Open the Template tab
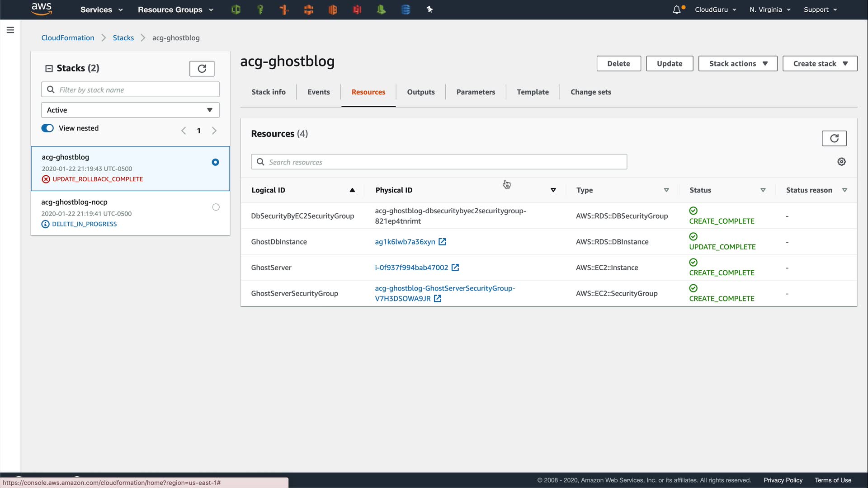The height and width of the screenshot is (488, 868). pyautogui.click(x=533, y=92)
